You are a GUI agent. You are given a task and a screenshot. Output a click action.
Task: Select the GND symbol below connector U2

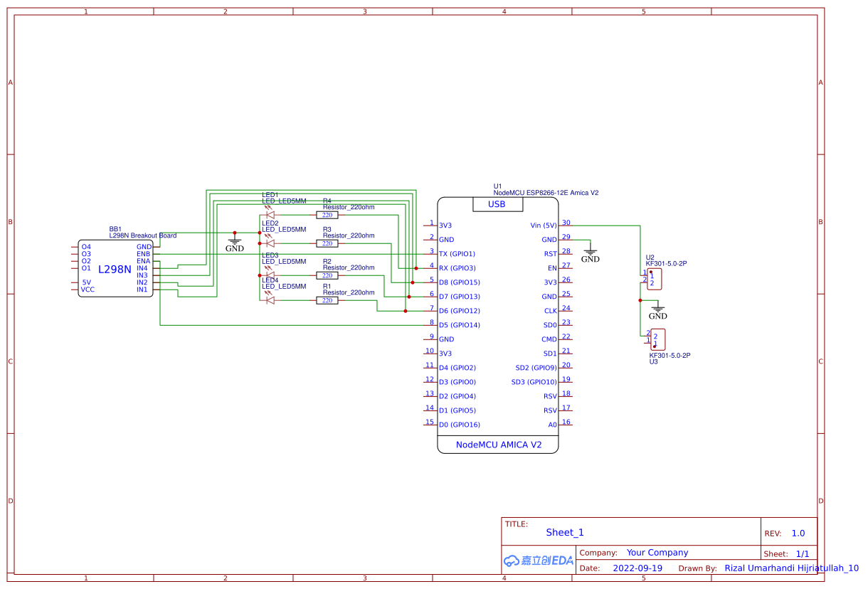(658, 307)
